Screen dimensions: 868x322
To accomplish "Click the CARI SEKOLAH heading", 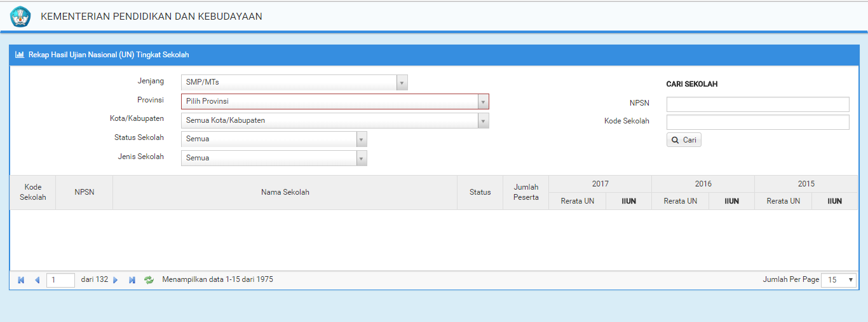I will (x=692, y=84).
